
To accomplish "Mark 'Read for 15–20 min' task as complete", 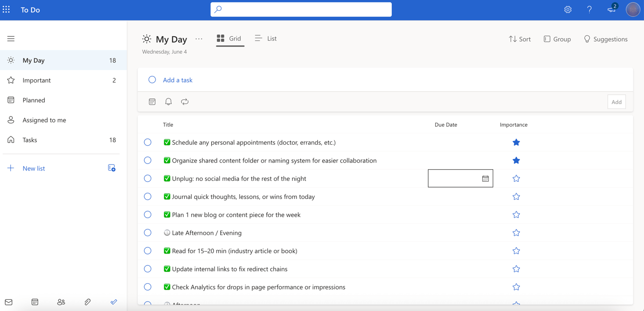I will click(x=148, y=251).
